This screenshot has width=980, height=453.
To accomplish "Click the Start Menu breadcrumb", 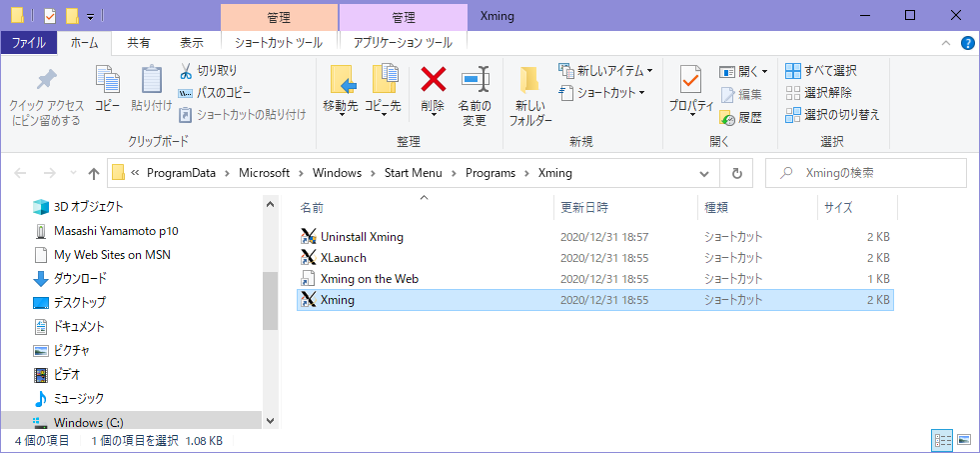I will tap(414, 173).
